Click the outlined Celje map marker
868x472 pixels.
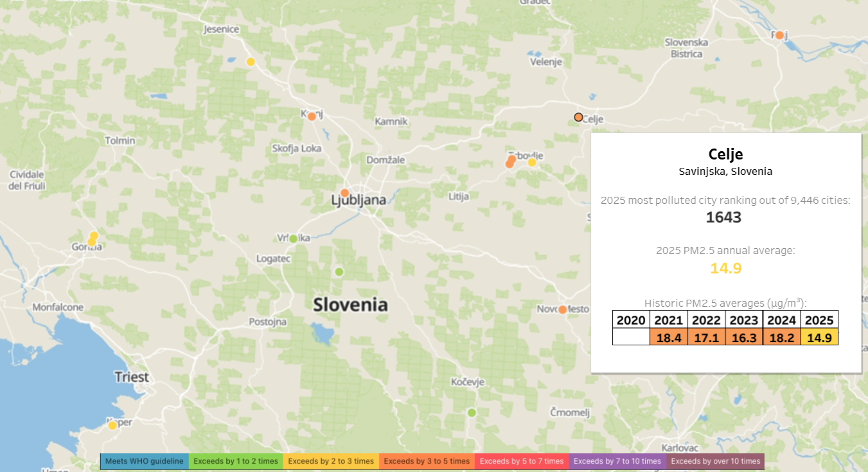tap(578, 117)
